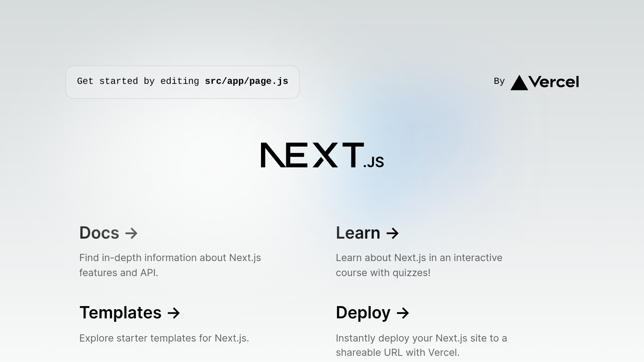This screenshot has height=362, width=644.
Task: Click "Learn about Next.js in an interactive course" text
Action: tap(419, 258)
